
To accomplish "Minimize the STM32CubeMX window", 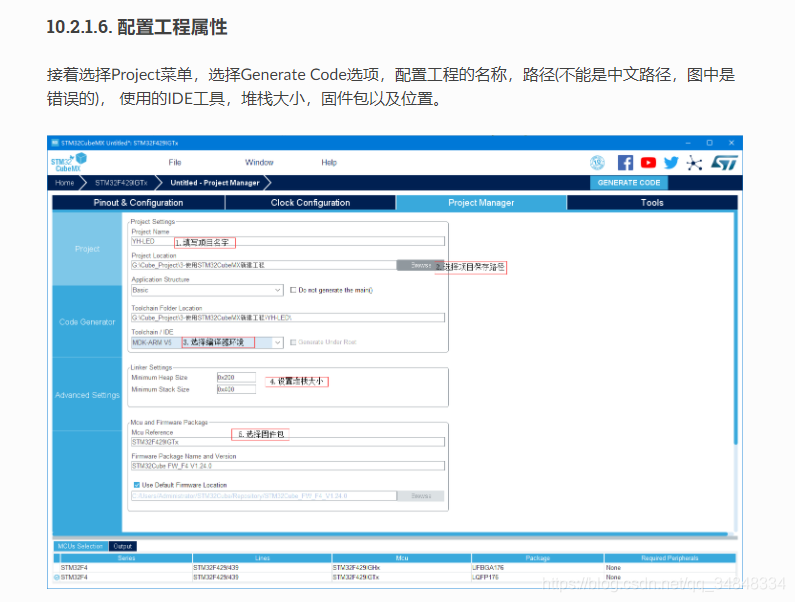I will coord(688,143).
